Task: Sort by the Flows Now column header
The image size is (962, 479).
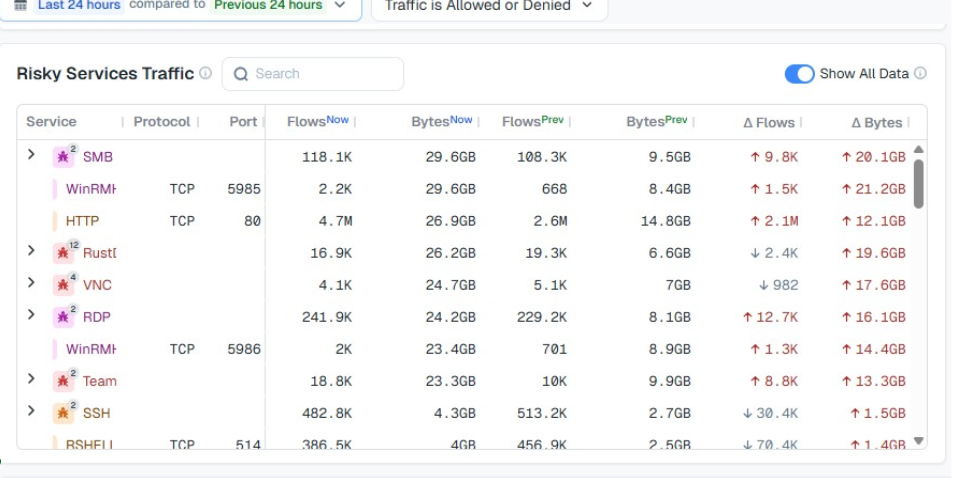Action: [x=318, y=121]
